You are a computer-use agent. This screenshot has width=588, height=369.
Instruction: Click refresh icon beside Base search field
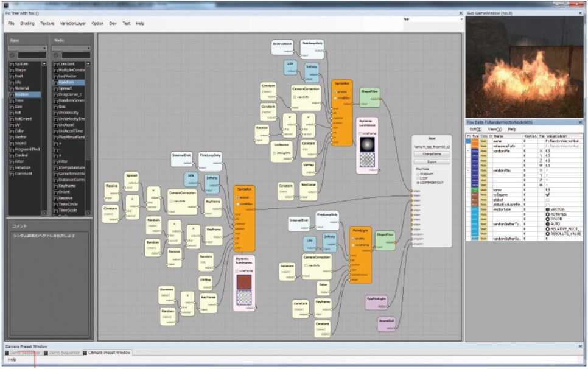point(12,55)
